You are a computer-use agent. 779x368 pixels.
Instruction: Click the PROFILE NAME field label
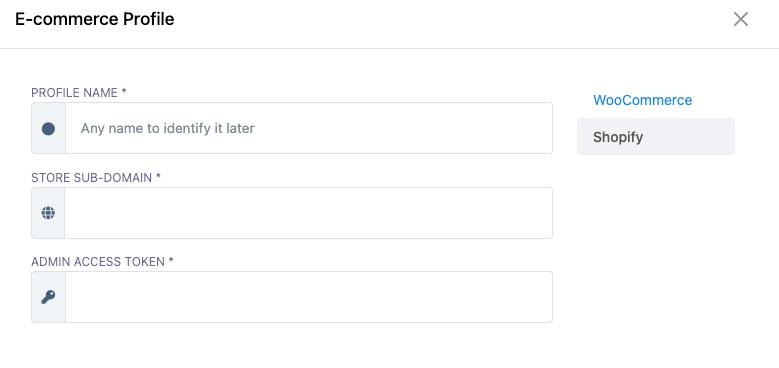coord(75,93)
